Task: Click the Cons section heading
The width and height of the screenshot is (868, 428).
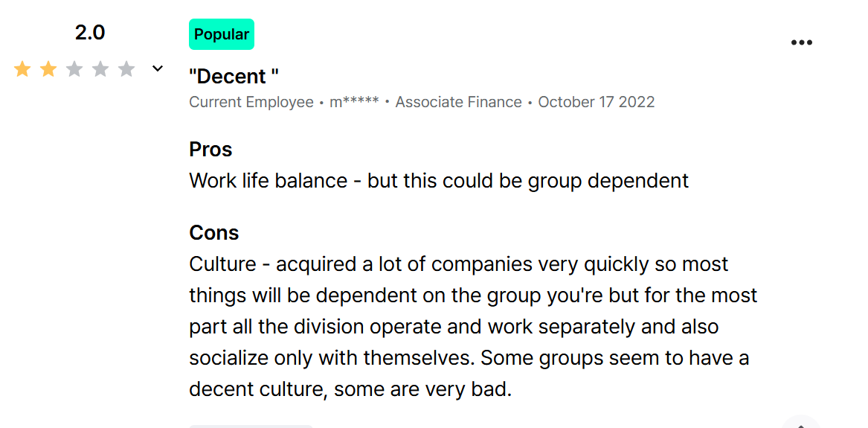Action: tap(213, 232)
